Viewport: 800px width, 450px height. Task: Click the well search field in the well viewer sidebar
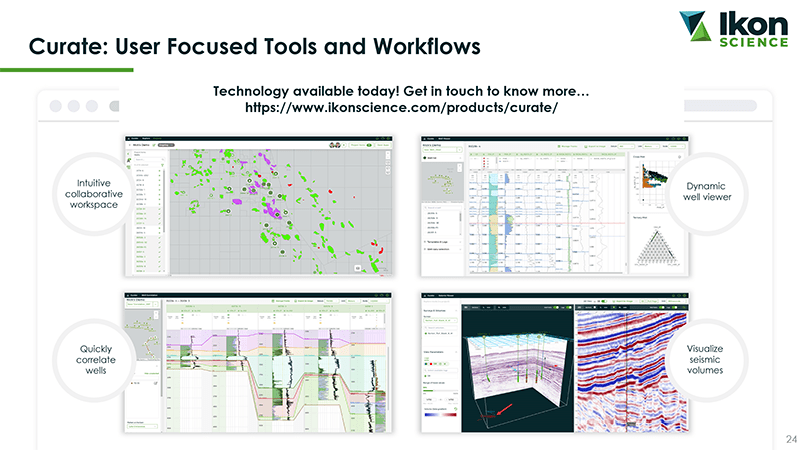(442, 208)
